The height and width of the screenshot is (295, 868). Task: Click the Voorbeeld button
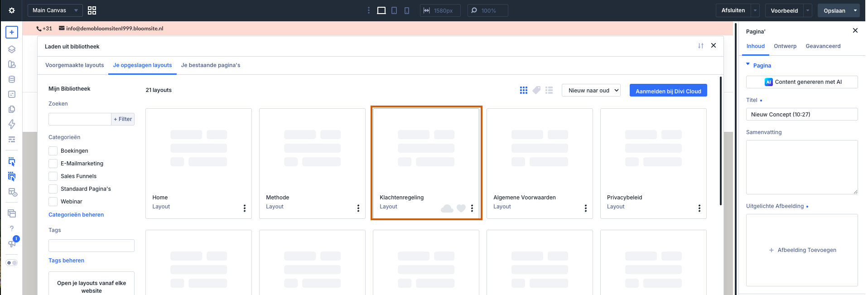(x=784, y=10)
